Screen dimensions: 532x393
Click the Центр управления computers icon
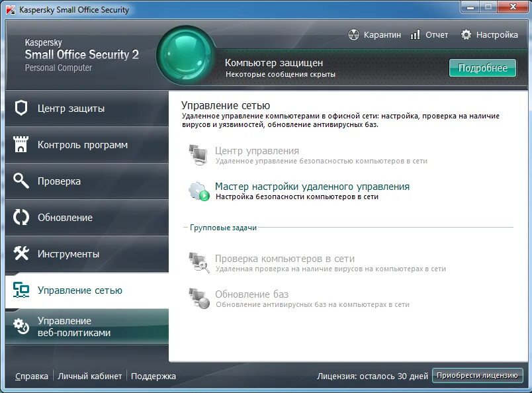(198, 155)
